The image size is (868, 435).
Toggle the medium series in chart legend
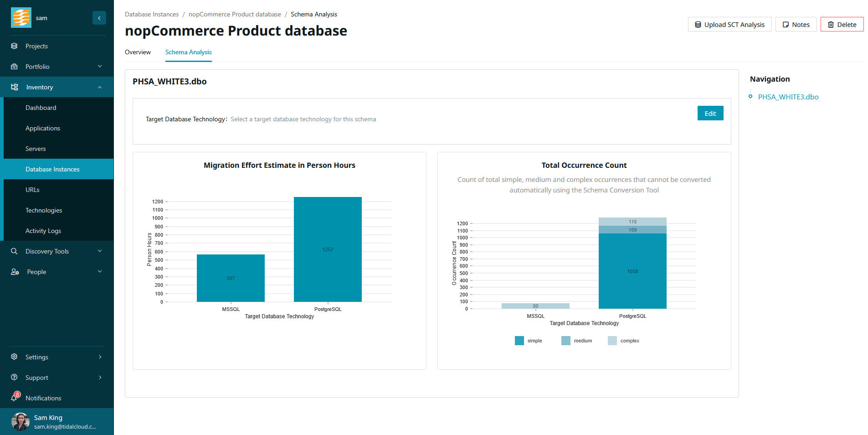[566, 341]
